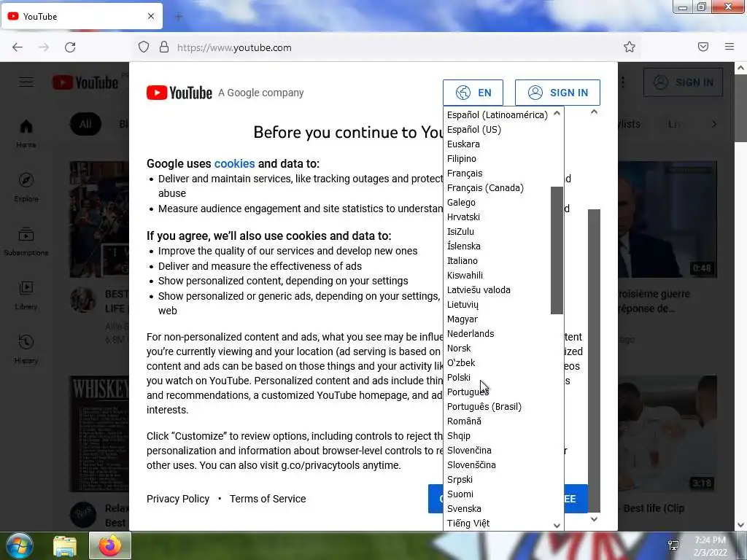
Task: Open a new tab with the plus button
Action: [x=179, y=17]
